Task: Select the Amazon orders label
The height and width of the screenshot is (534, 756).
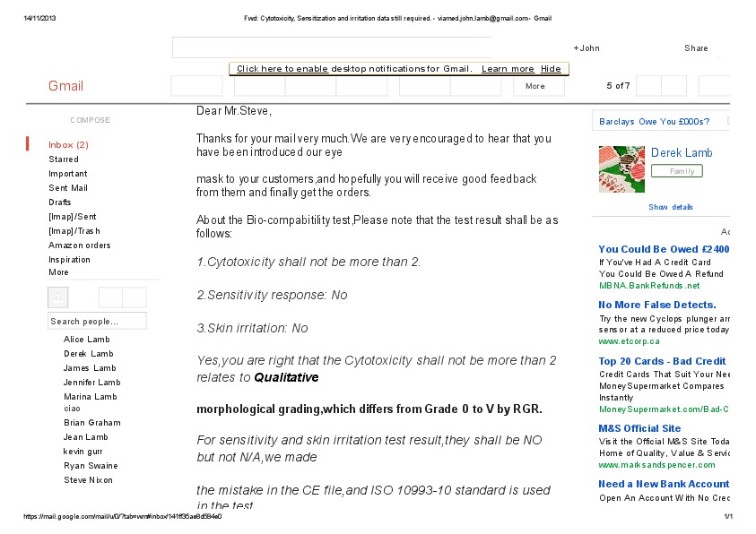Action: tap(80, 245)
